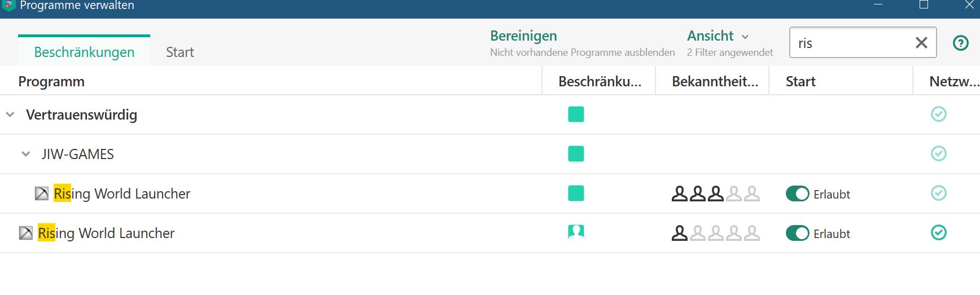980x295 pixels.
Task: Click the green restriction square for Vertrauenswürdig
Action: point(576,115)
